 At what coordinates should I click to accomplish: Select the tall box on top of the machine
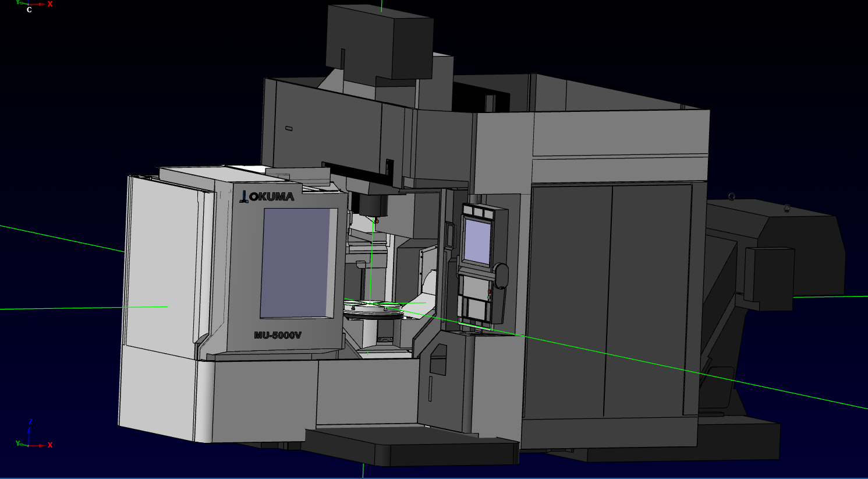tap(380, 41)
